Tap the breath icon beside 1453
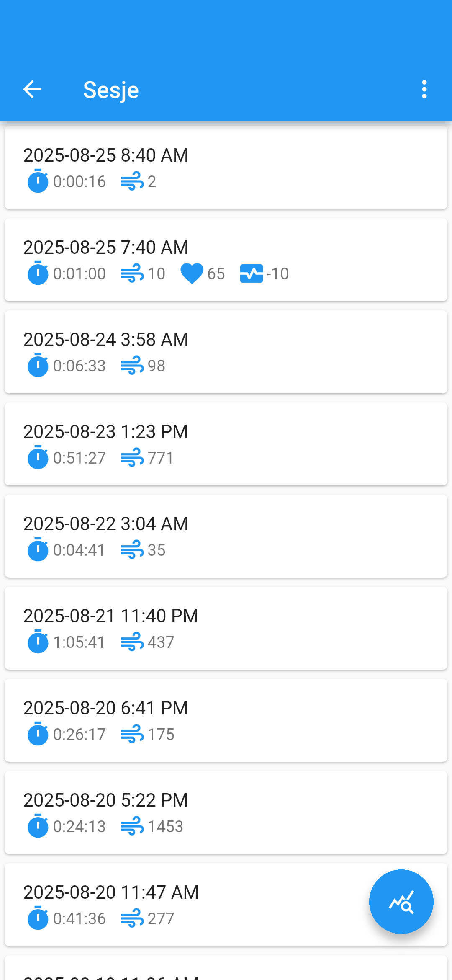452x980 pixels. 132,826
